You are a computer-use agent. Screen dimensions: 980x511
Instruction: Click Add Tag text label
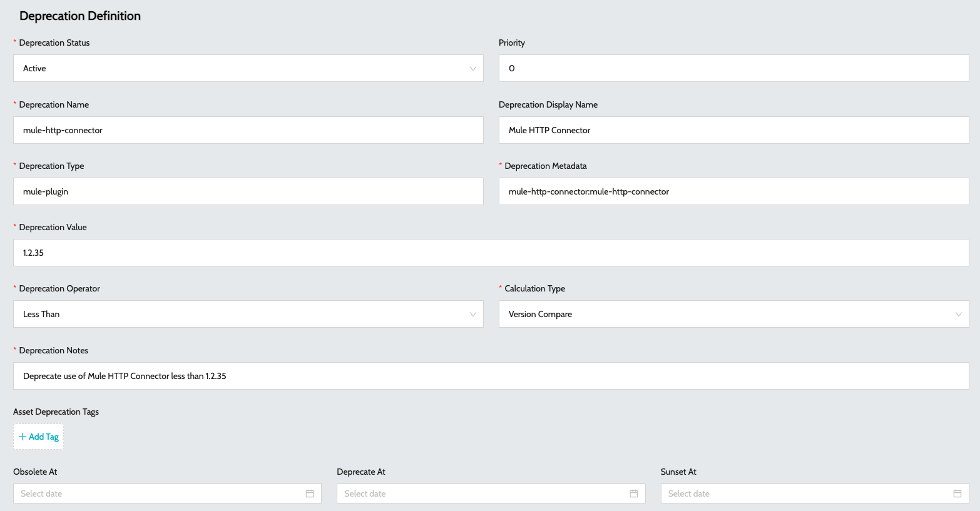point(44,437)
